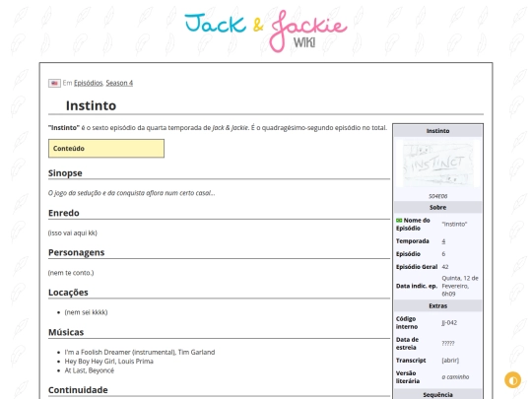The image size is (532, 399).
Task: Open the Episódios category link
Action: tap(89, 83)
